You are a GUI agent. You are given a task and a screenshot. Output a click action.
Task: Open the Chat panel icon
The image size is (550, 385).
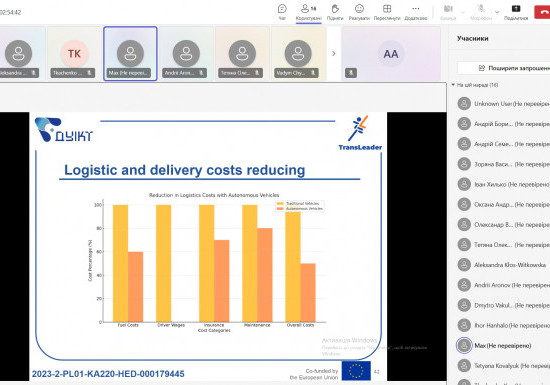coord(282,9)
